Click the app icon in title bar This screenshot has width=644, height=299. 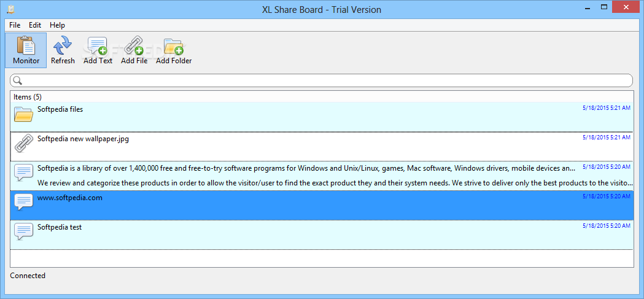coord(11,9)
